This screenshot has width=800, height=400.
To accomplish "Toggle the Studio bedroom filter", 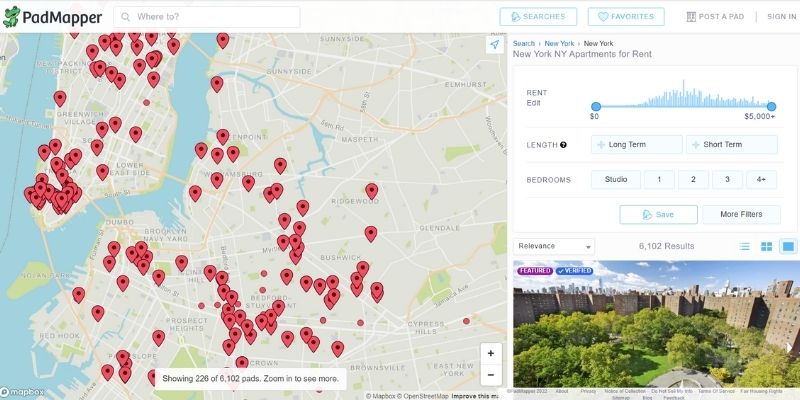I will [x=615, y=180].
